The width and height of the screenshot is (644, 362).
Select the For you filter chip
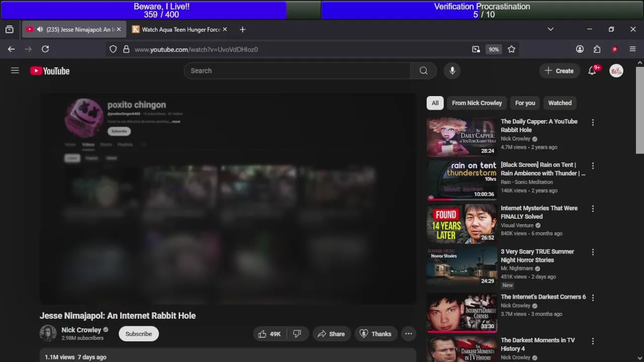click(x=525, y=103)
